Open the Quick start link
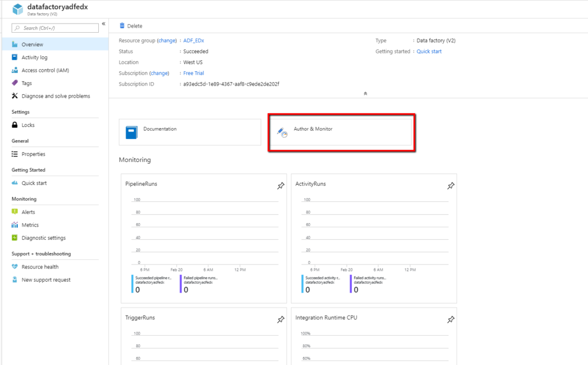This screenshot has height=365, width=588. point(429,52)
